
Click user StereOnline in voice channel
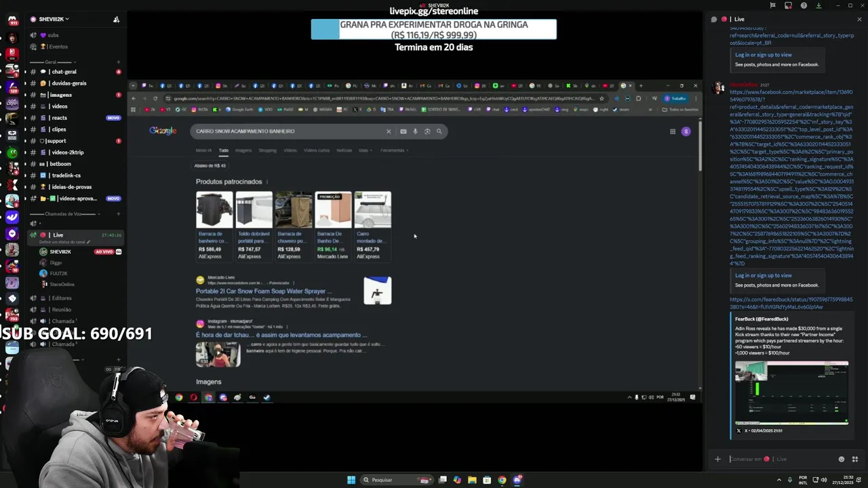coord(62,285)
